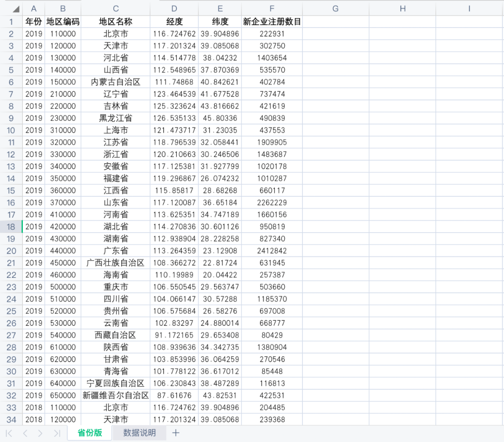Screen dimensions: 504x442
Task: Select the cell containing 西藏自治区
Action: (x=115, y=335)
